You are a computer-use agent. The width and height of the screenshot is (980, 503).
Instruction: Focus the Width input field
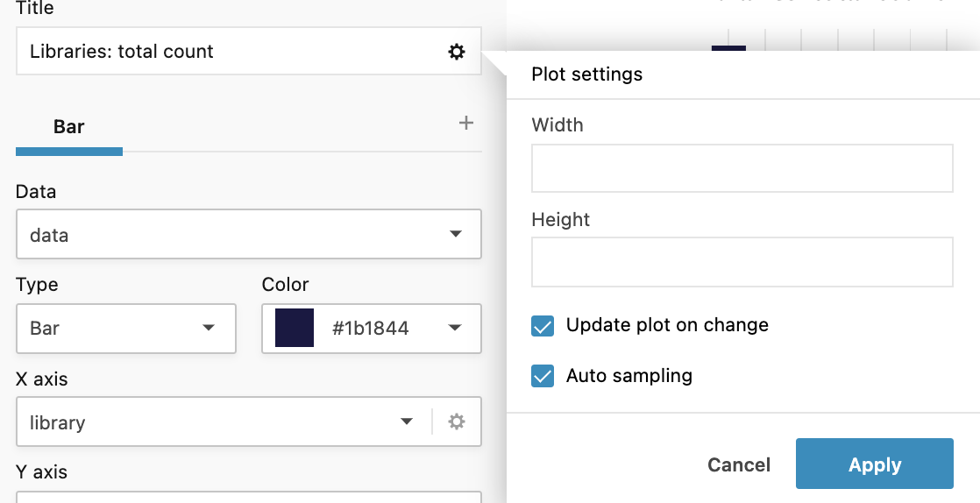742,168
